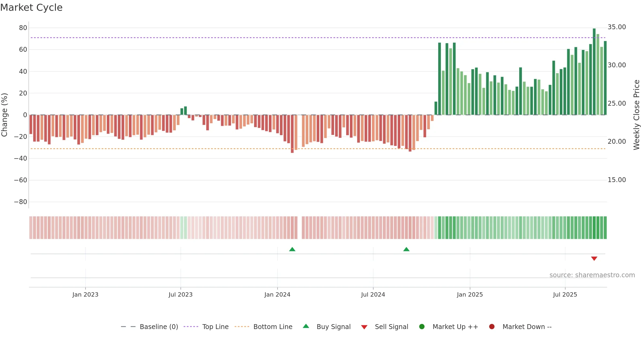The image size is (644, 362).
Task: Click the Jul 2025 axis label
Action: (565, 294)
